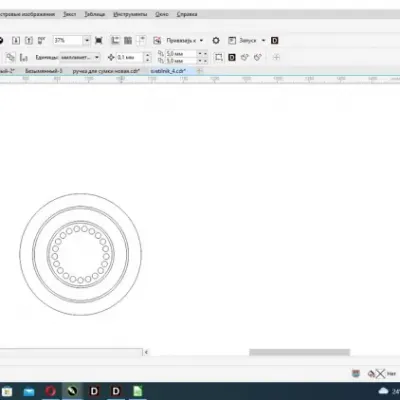Image resolution: width=400 pixels, height=400 pixels.
Task: Click the lower duplicate distance stepper
Action: (x=202, y=61)
